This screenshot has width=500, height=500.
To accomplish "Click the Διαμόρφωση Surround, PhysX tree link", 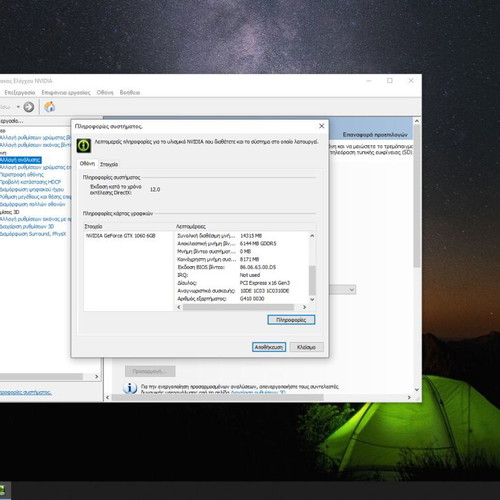I will [x=33, y=234].
